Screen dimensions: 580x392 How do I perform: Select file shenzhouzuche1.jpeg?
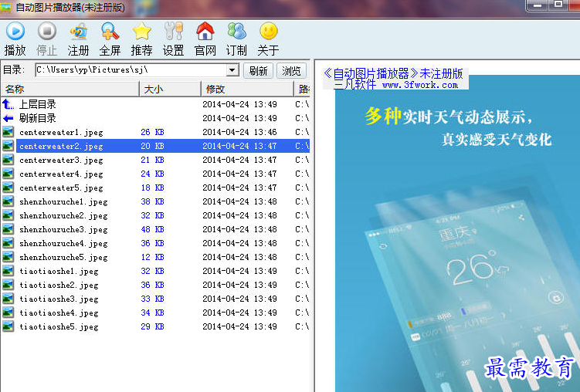[63, 201]
